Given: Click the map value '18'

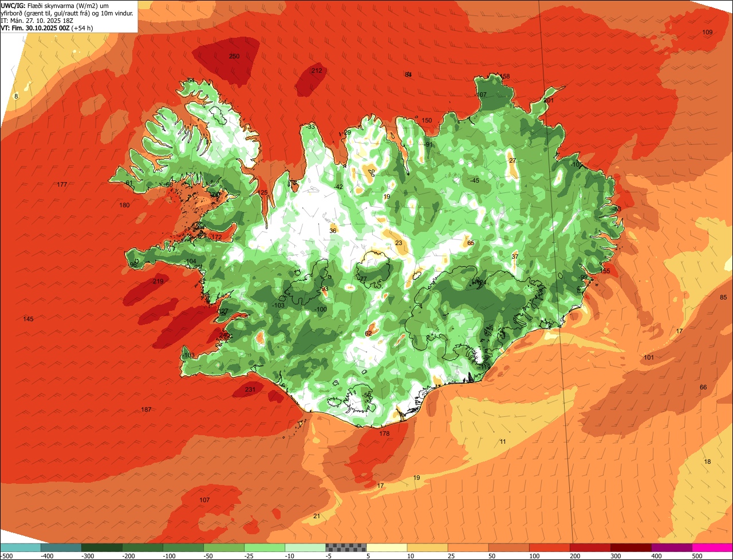Looking at the screenshot, I should point(707,462).
